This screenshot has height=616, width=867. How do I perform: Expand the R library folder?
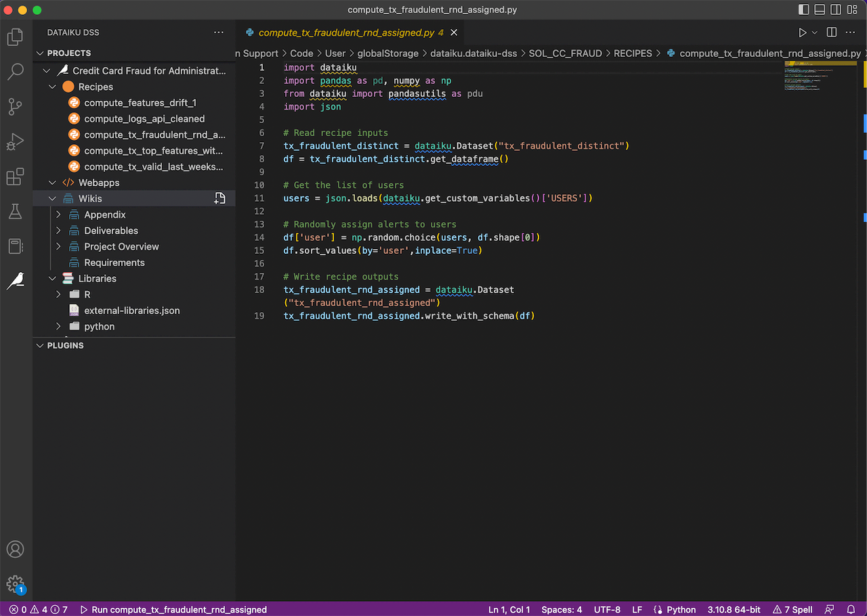click(58, 294)
